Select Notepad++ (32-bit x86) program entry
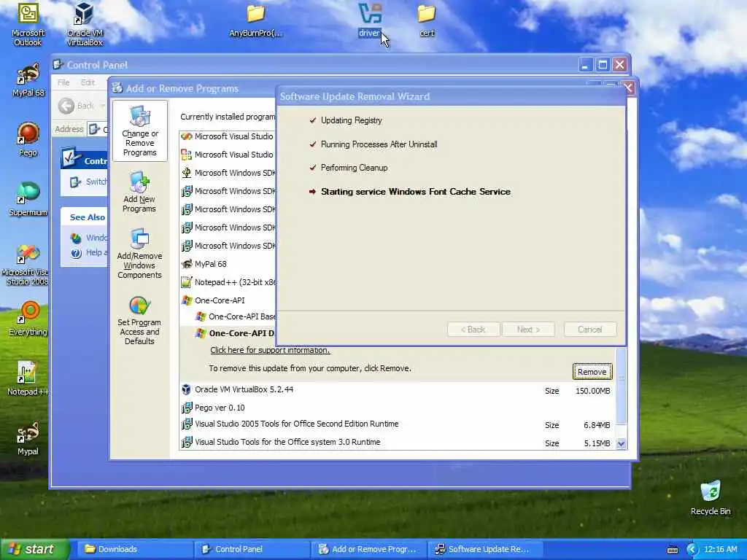747x560 pixels. pos(228,282)
